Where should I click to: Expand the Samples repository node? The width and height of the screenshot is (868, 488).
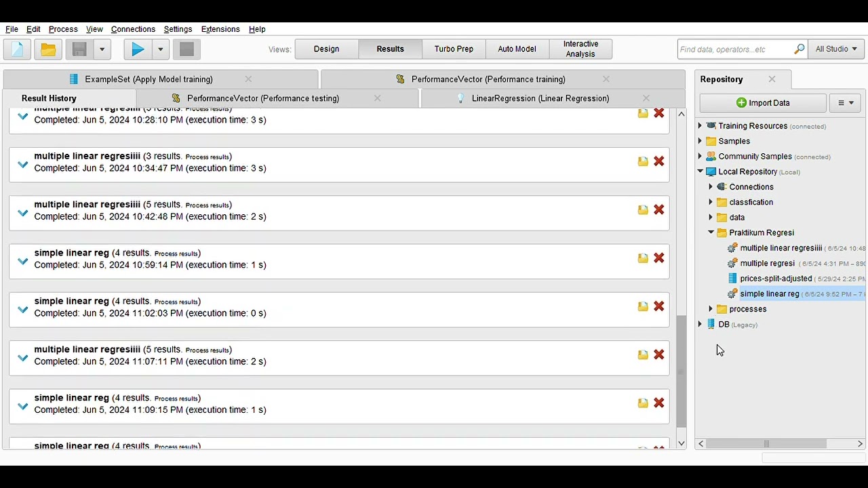click(x=701, y=141)
